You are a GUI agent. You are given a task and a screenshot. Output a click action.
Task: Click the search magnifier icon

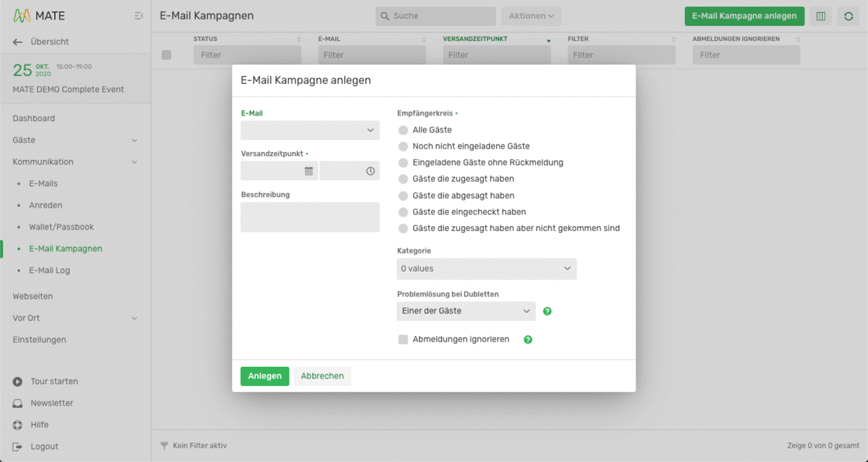click(385, 16)
